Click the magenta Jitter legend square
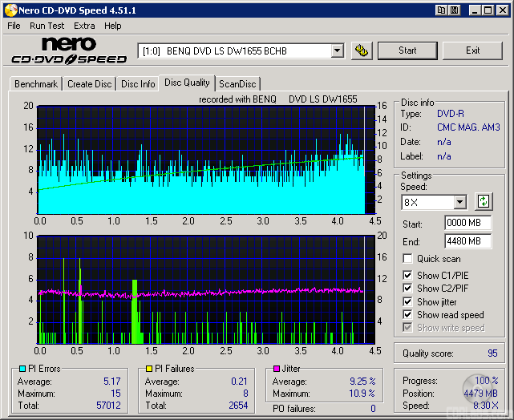This screenshot has height=420, width=514. (x=277, y=370)
